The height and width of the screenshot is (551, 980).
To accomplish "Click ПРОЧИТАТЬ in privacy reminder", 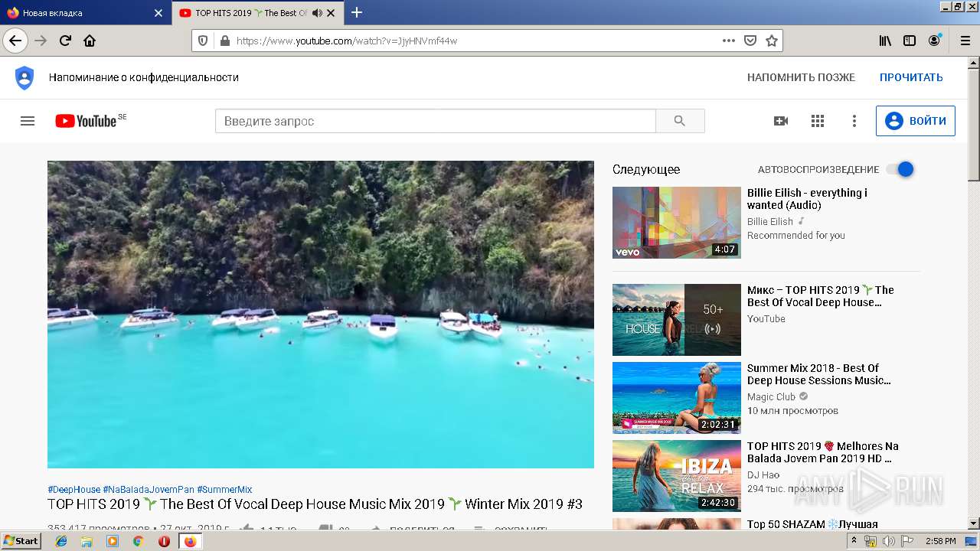I will click(x=911, y=77).
